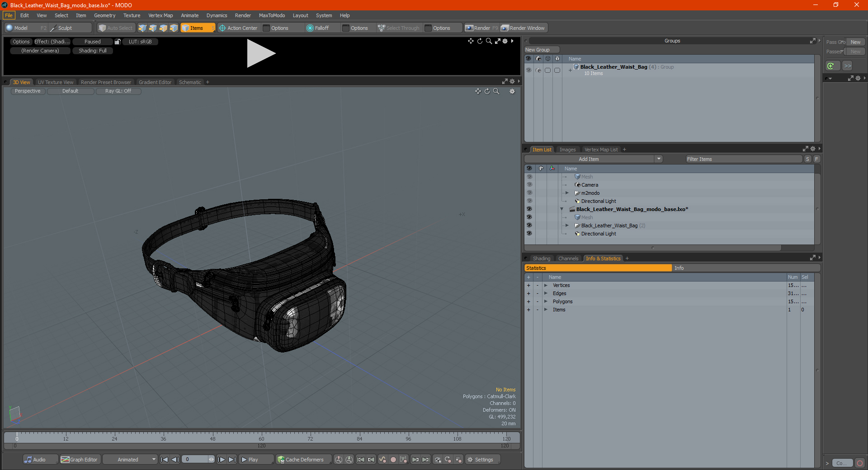Screen dimensions: 868x470
Task: Click New Group button
Action: click(x=542, y=50)
